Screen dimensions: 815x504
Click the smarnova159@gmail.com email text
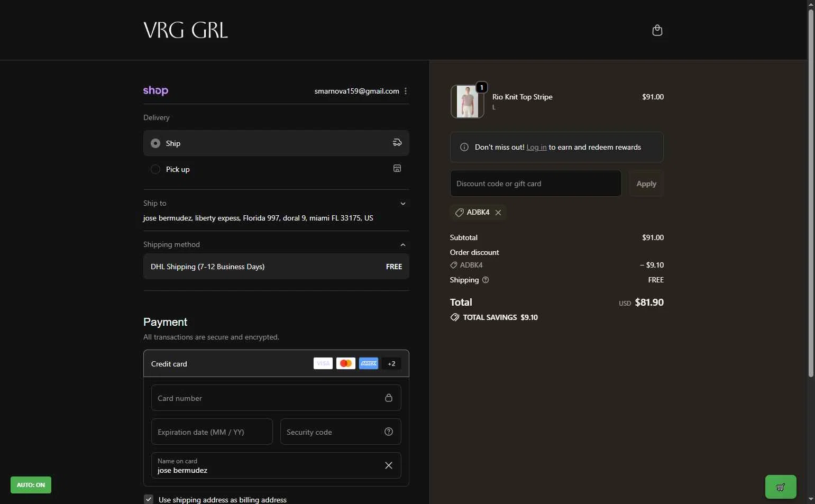pos(357,91)
